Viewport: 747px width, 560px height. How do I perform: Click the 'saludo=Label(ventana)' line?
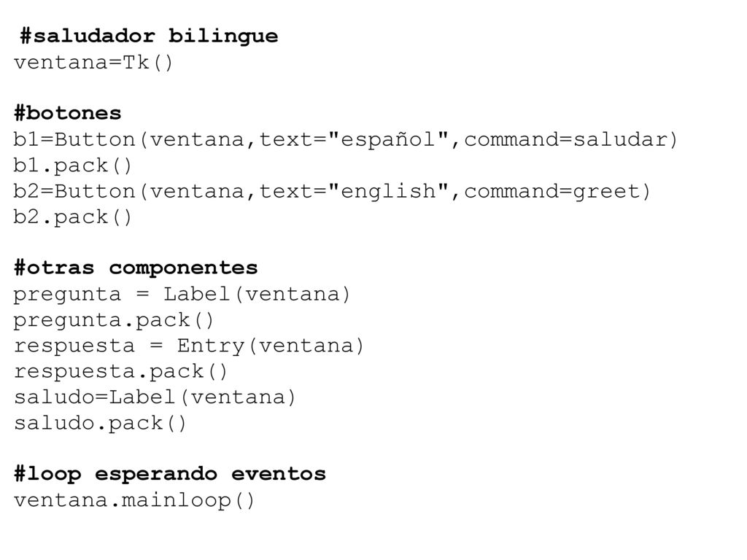pyautogui.click(x=155, y=397)
